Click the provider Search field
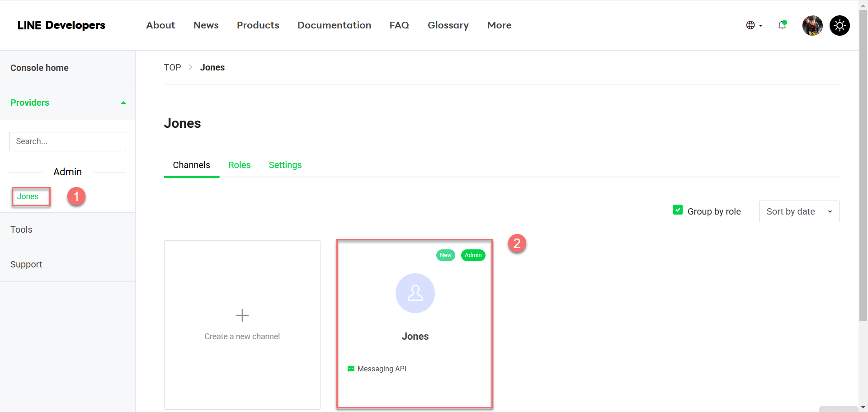Screen dimensions: 868x412 point(67,141)
